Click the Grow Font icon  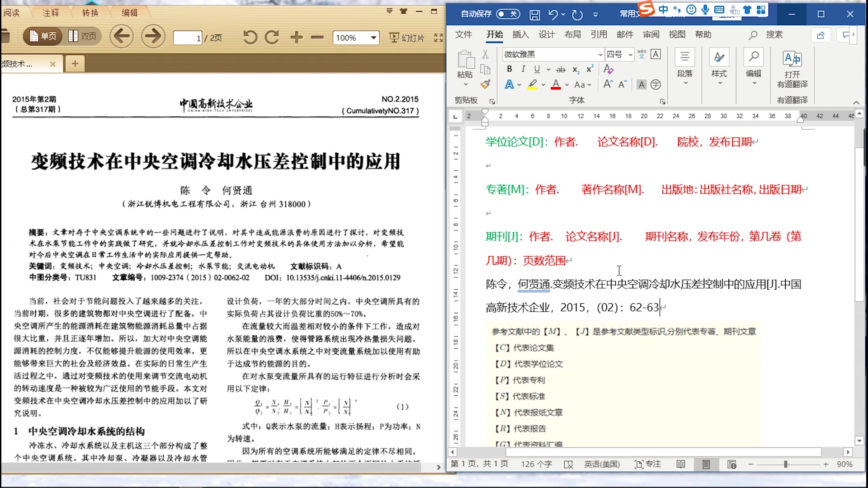click(608, 84)
